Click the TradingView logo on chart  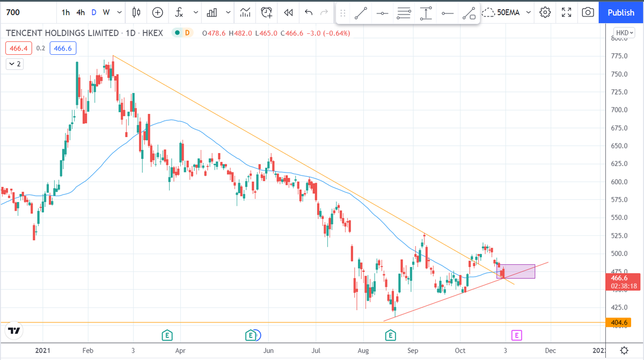14,330
